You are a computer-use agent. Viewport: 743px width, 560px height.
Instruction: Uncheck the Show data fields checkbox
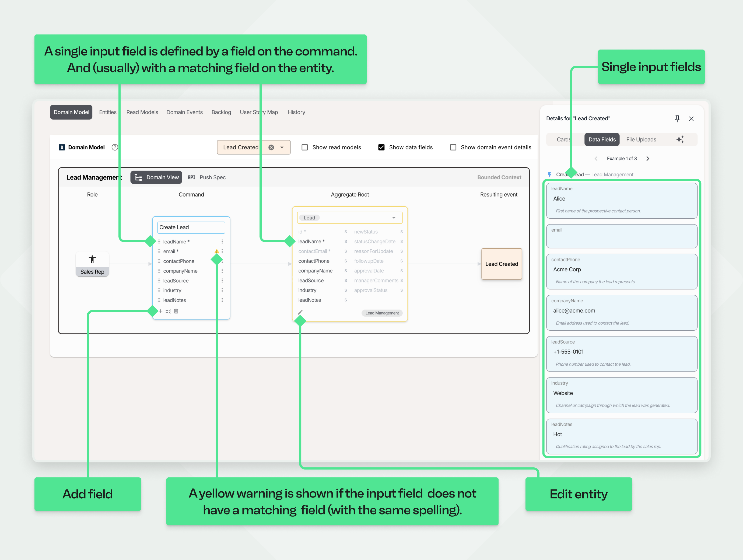tap(381, 147)
